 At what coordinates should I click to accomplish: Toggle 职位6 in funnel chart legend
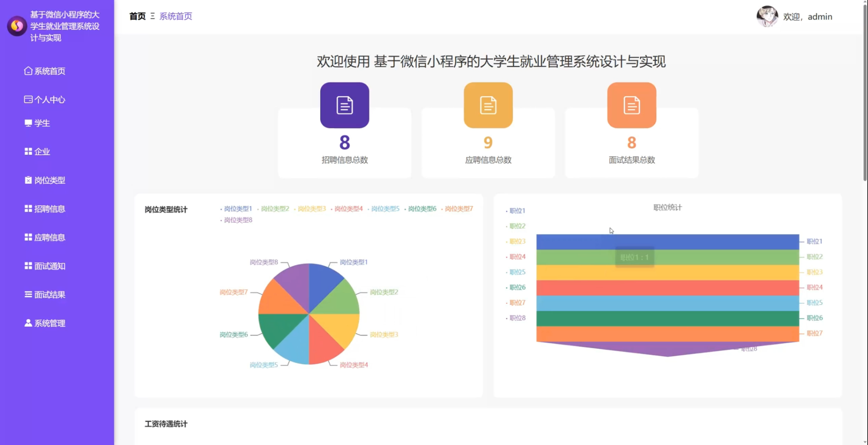[x=515, y=287]
